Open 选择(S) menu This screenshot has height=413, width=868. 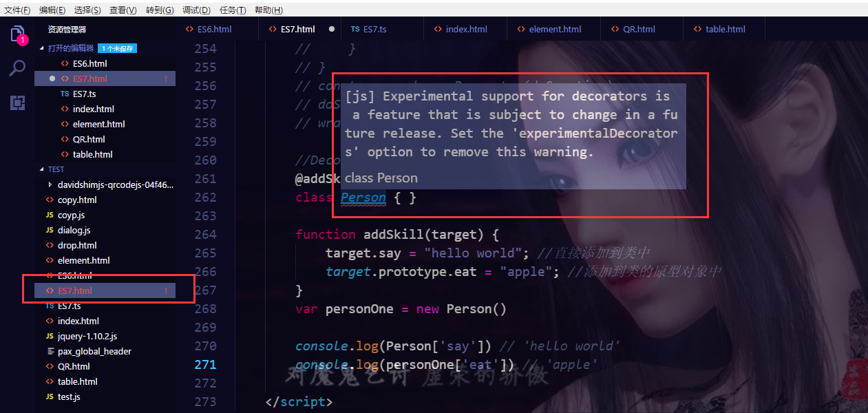[87, 10]
